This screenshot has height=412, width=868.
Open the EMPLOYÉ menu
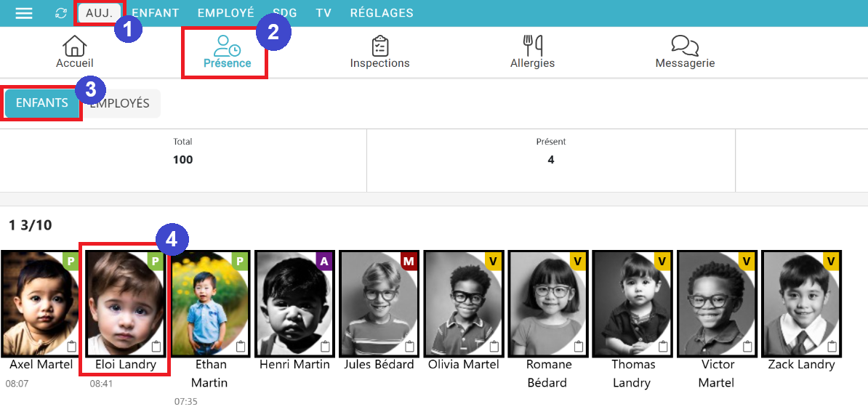(x=225, y=13)
